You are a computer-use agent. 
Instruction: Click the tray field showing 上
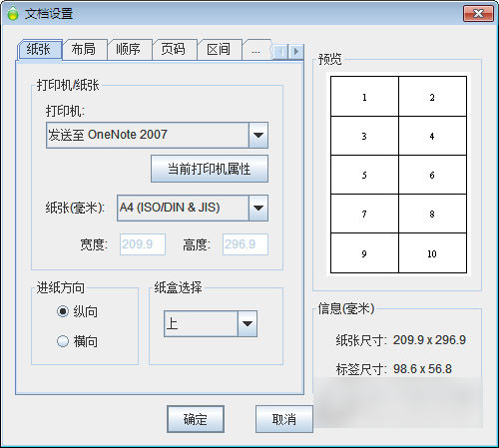201,323
